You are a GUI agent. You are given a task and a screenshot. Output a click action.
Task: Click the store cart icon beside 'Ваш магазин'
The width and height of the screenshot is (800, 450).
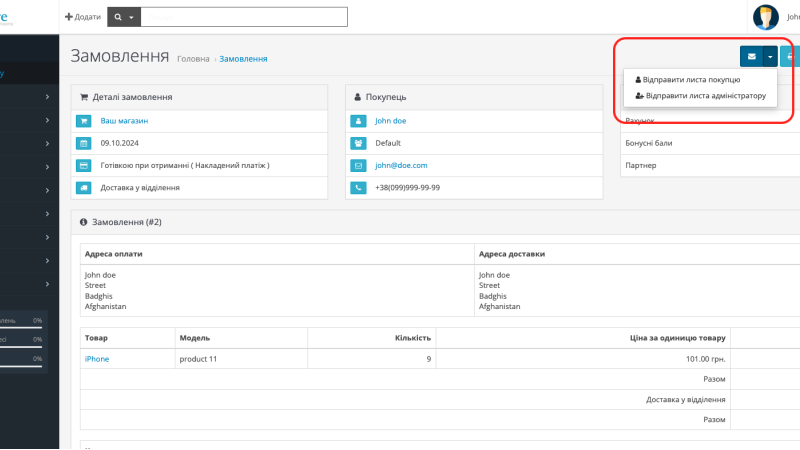tap(84, 121)
